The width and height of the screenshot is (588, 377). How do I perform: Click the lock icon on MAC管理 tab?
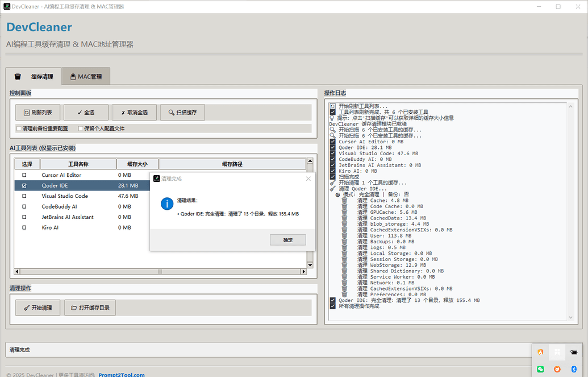pos(72,76)
